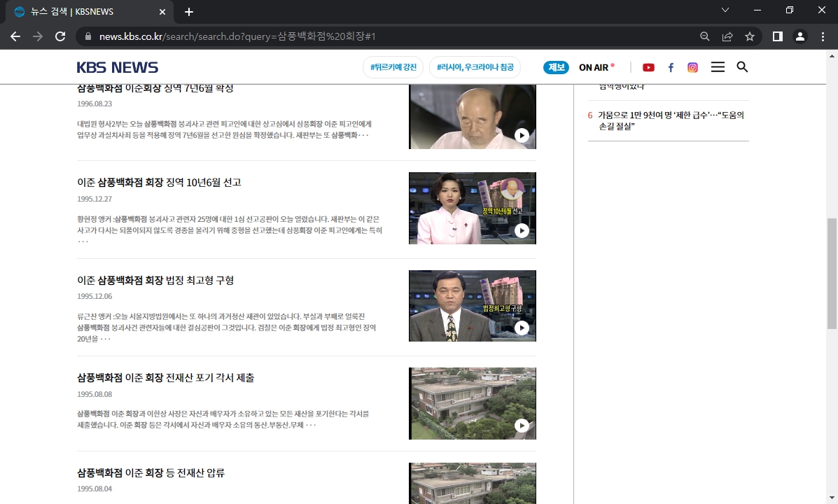Click summary text starting 황현정 앵커
This screenshot has height=504, width=838.
click(x=230, y=230)
